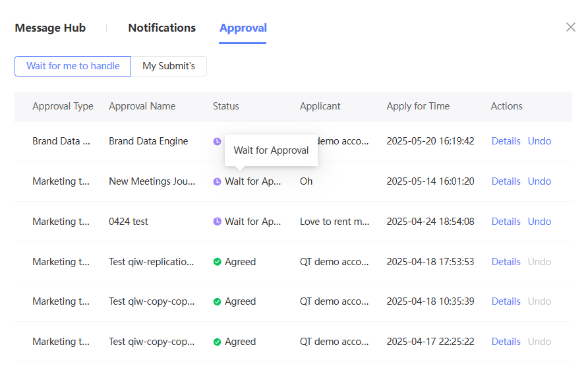Open Details for Brand Data Engine

click(x=506, y=141)
